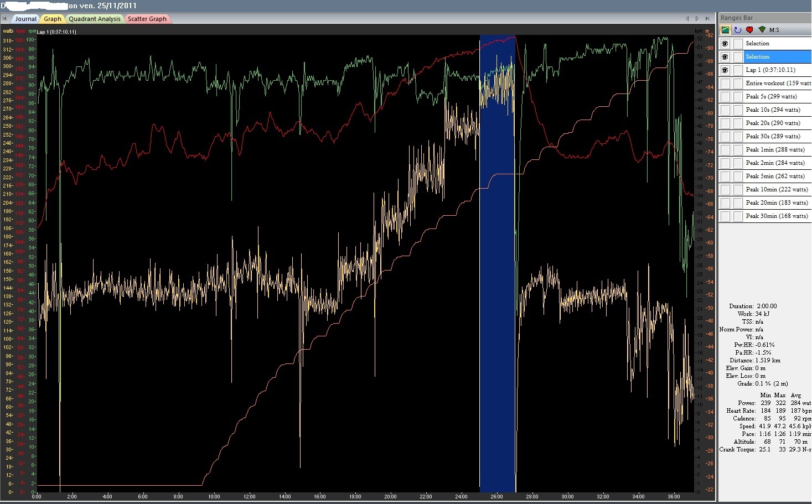Show the Peak 10min range

[725, 190]
